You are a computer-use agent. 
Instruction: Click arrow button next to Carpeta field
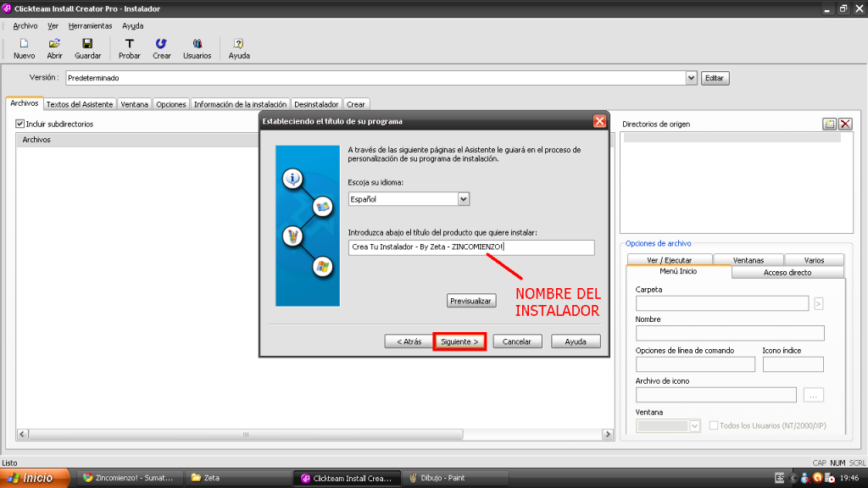click(818, 304)
